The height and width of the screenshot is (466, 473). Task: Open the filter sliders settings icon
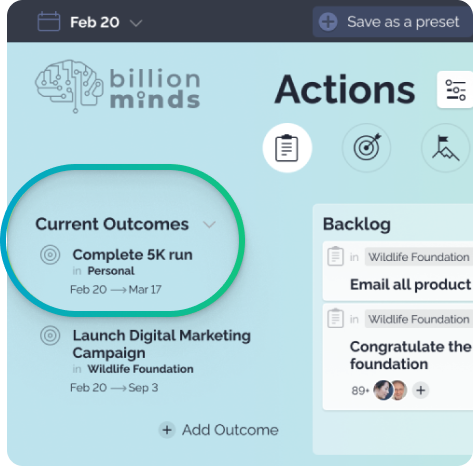(455, 90)
